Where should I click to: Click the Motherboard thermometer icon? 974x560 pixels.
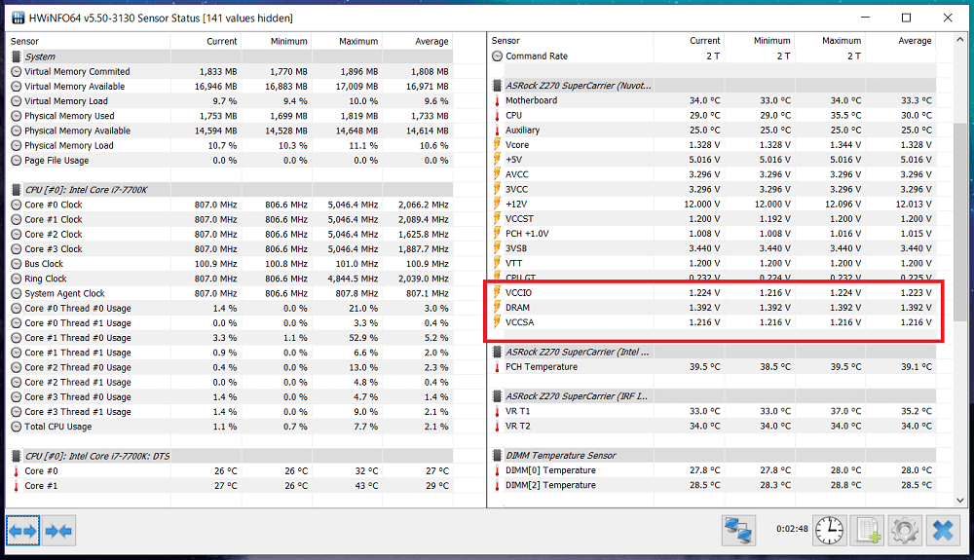point(497,100)
